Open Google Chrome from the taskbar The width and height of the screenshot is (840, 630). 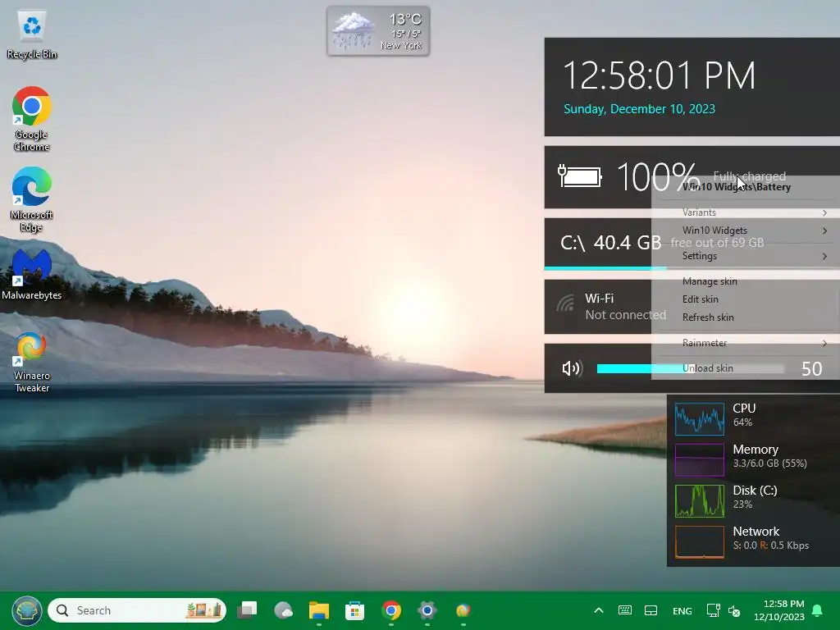[x=391, y=610]
